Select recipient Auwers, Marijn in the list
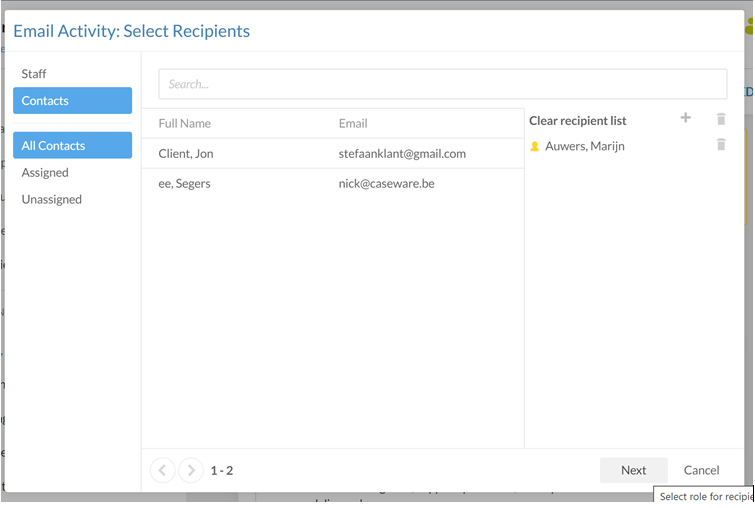The image size is (755, 508). (x=585, y=146)
